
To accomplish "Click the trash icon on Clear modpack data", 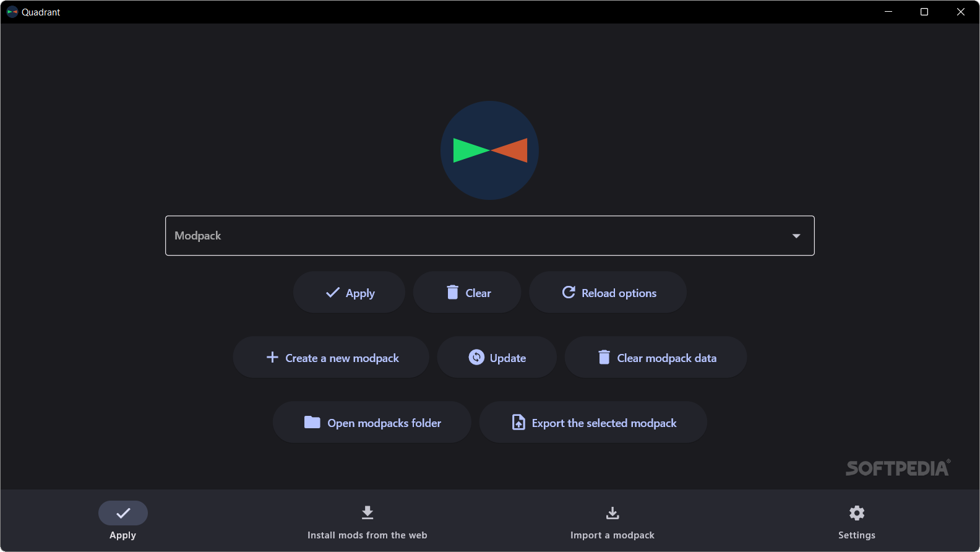I will click(x=604, y=357).
